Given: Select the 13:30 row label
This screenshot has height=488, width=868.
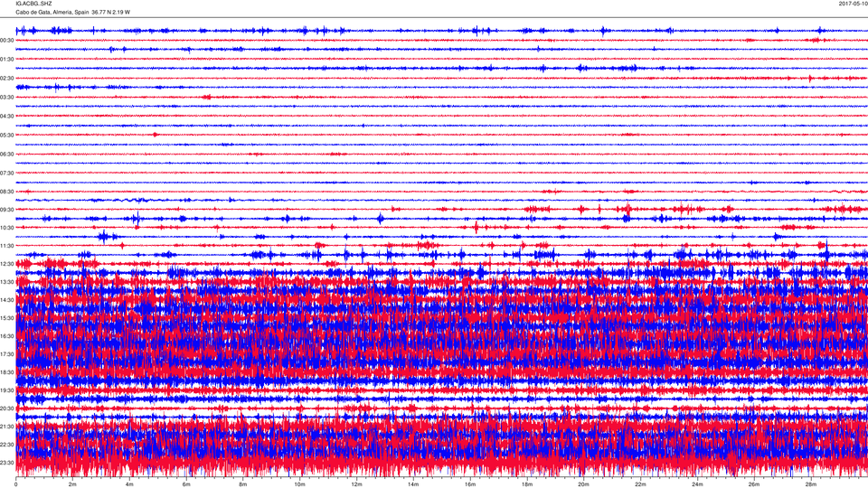Looking at the screenshot, I should click(7, 282).
